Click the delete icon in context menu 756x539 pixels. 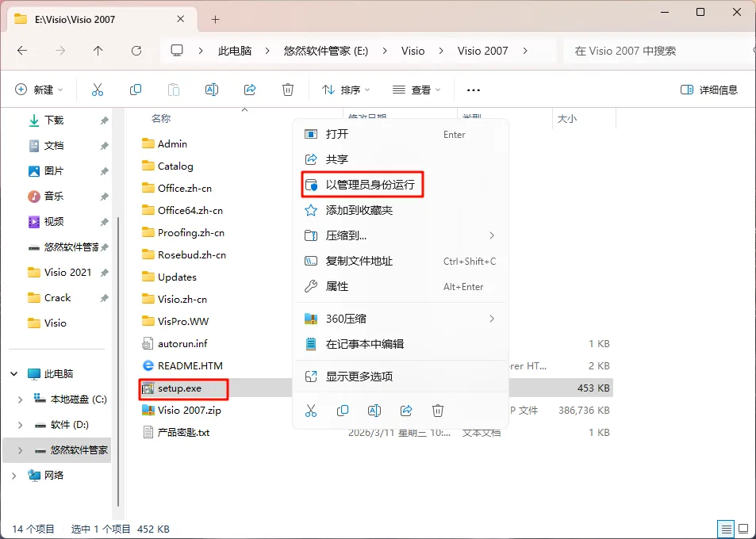pyautogui.click(x=438, y=411)
